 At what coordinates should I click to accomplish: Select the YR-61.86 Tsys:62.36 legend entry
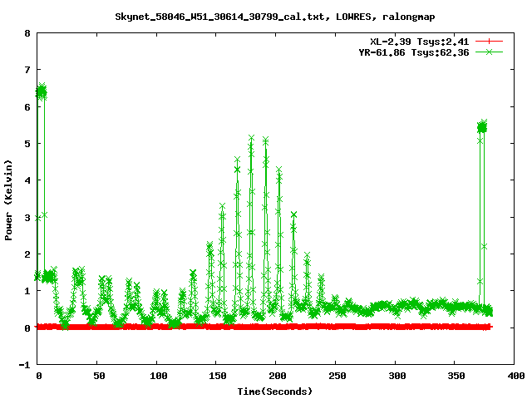(414, 52)
